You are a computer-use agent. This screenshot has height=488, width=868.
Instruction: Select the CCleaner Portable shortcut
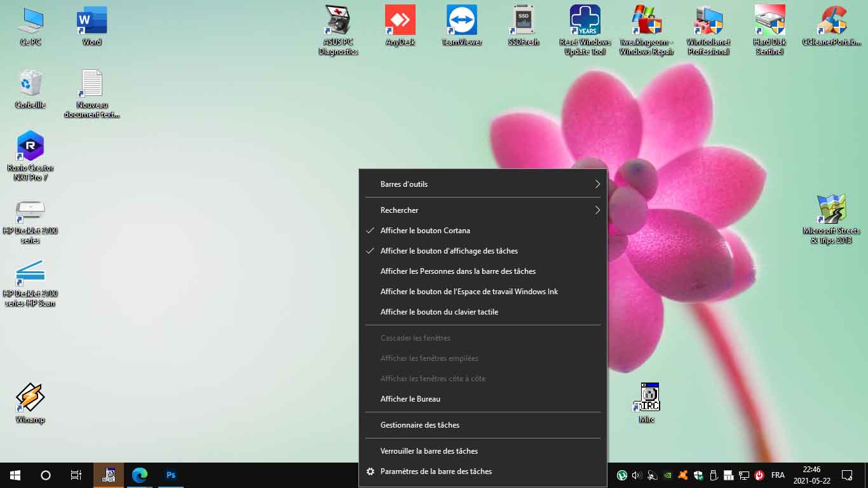833,27
